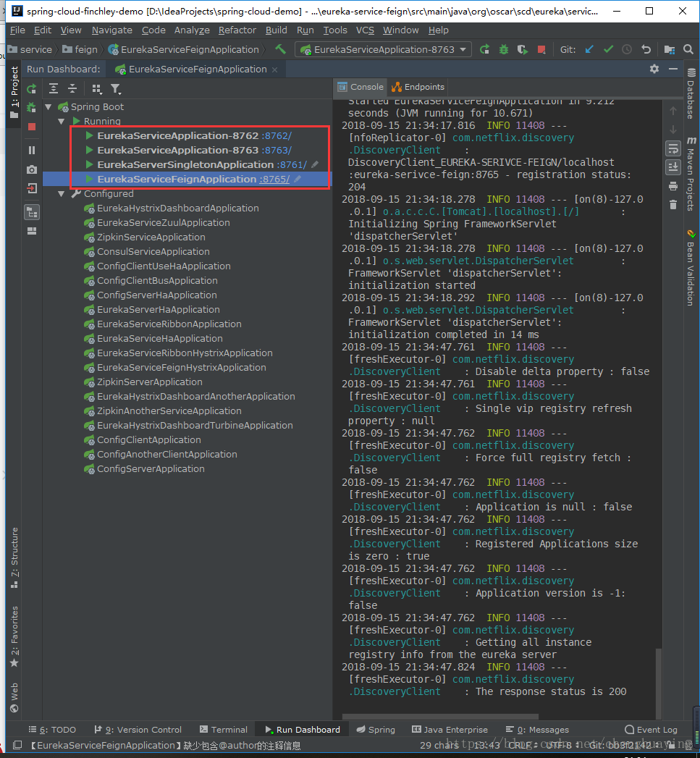Open the Event Log tool window

[651, 730]
